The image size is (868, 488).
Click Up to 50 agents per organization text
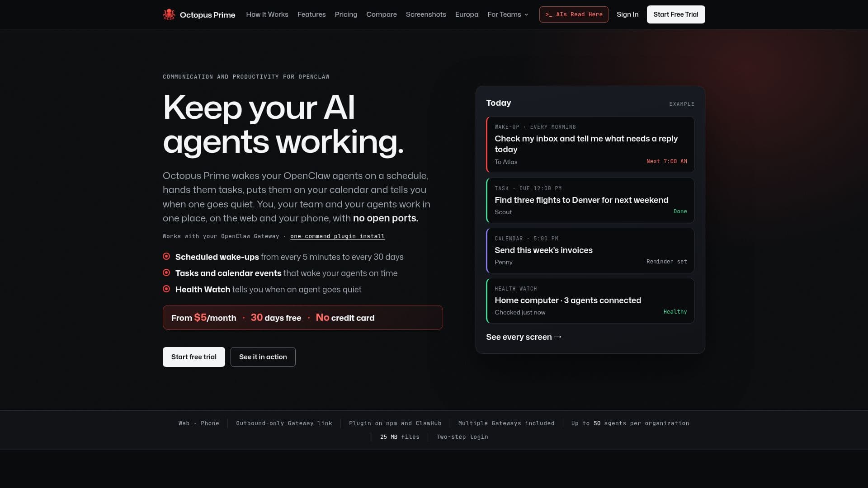[x=630, y=423]
